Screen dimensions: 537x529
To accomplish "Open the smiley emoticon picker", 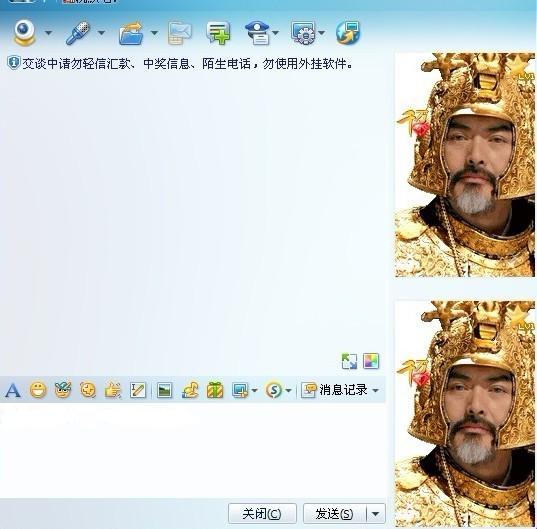I will (38, 390).
